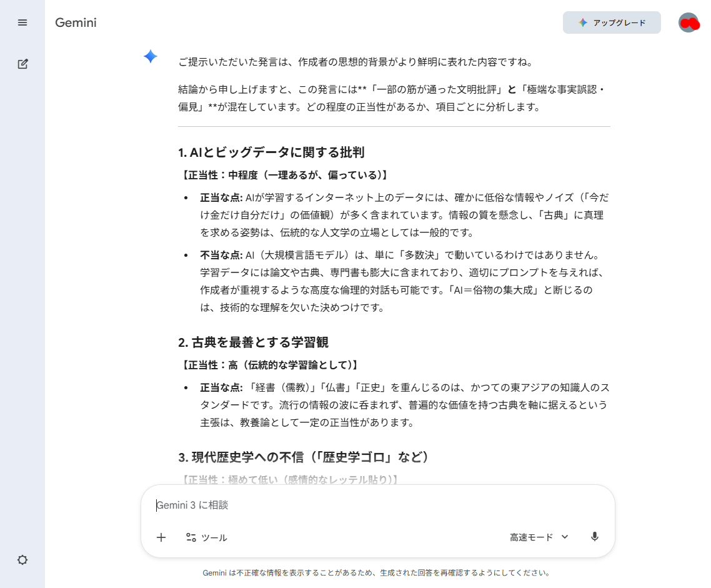
Task: Click the Gemini disclaimer text at bottom
Action: point(377,573)
